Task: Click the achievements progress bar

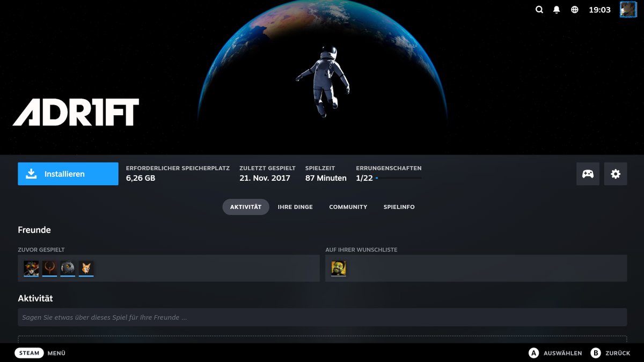Action: (398, 178)
